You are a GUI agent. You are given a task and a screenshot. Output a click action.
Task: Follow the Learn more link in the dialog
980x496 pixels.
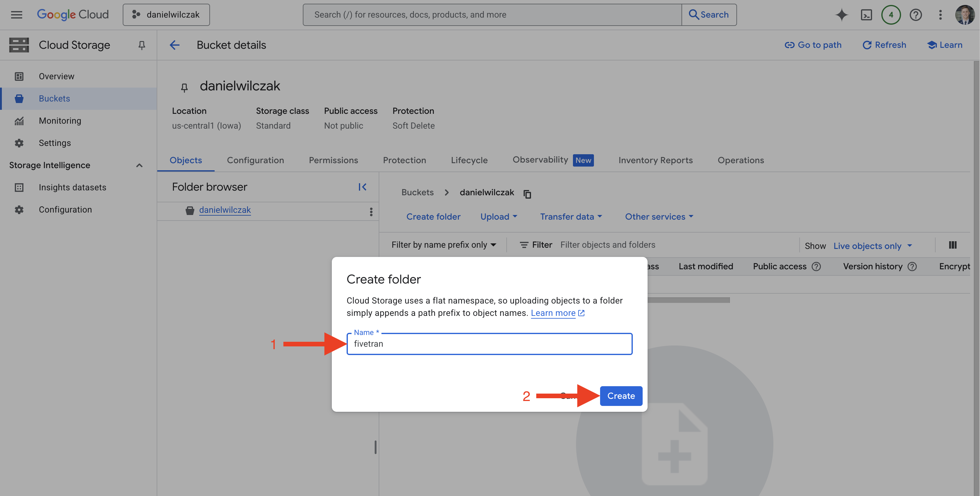tap(557, 313)
